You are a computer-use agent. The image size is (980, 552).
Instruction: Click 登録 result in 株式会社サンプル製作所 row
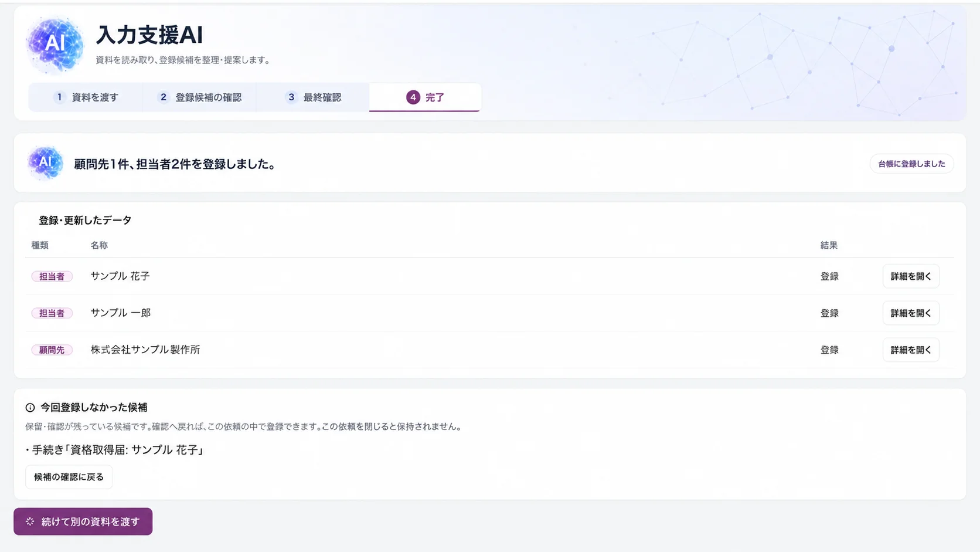(829, 350)
